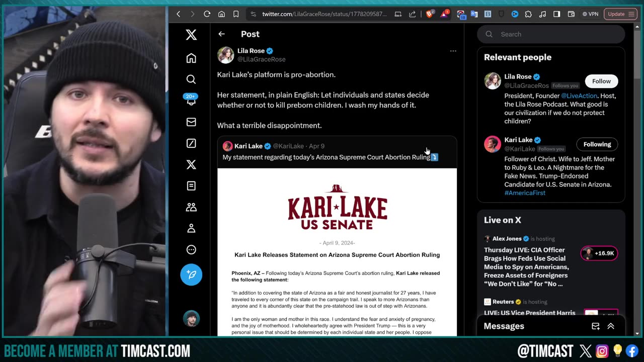Screen dimensions: 644x362
Task: Open the Reuters LIVE US Vice President broadcast
Action: click(x=529, y=313)
